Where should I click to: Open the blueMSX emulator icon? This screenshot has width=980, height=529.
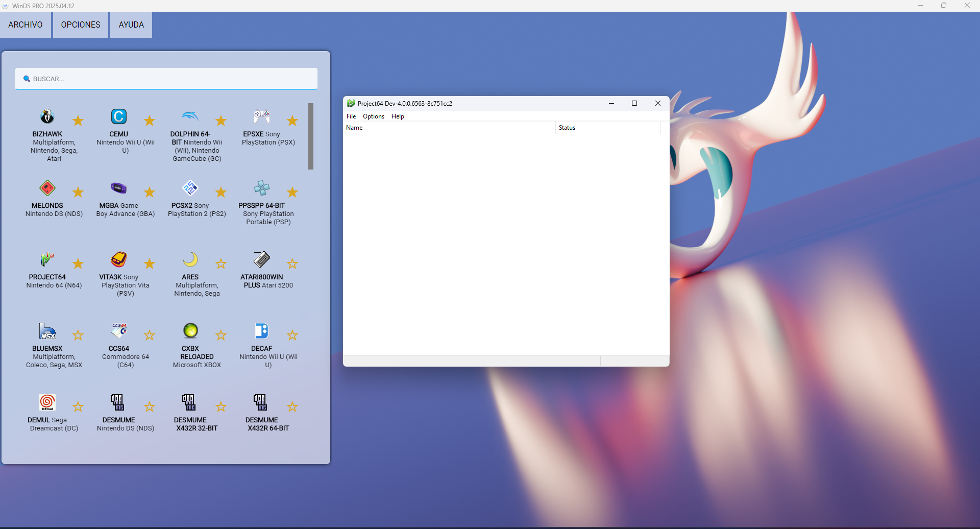click(x=47, y=331)
